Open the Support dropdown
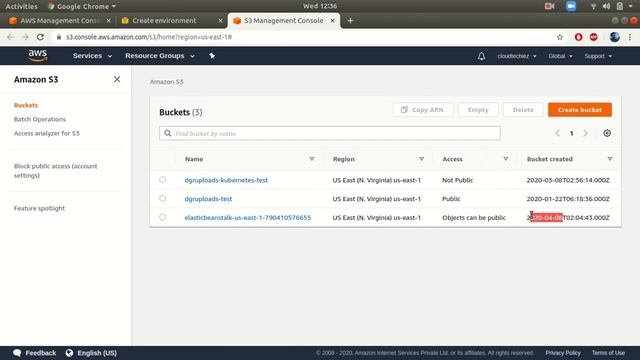Viewport: 640px width, 360px height. tap(598, 56)
